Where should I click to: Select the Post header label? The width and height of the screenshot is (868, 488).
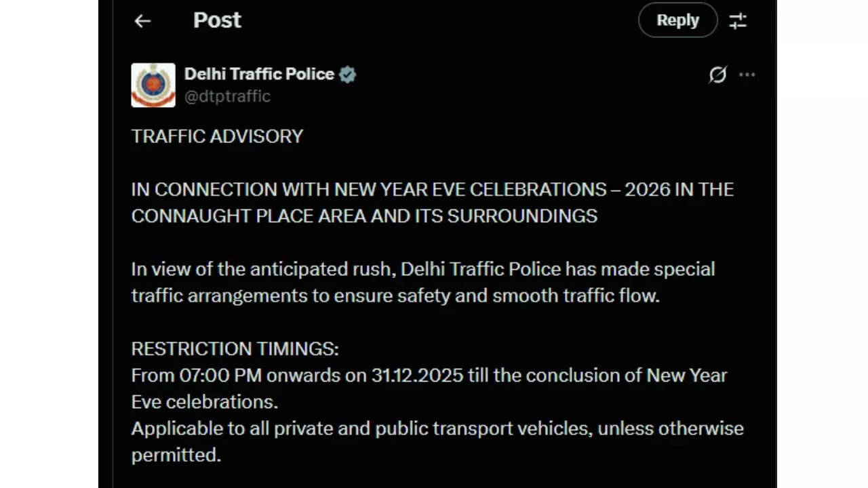click(217, 20)
